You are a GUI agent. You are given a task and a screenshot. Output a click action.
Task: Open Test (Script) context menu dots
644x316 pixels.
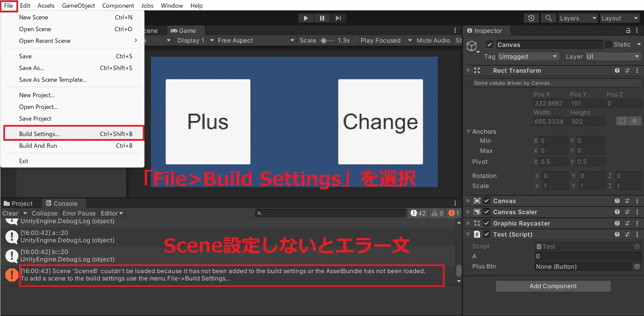tap(637, 234)
